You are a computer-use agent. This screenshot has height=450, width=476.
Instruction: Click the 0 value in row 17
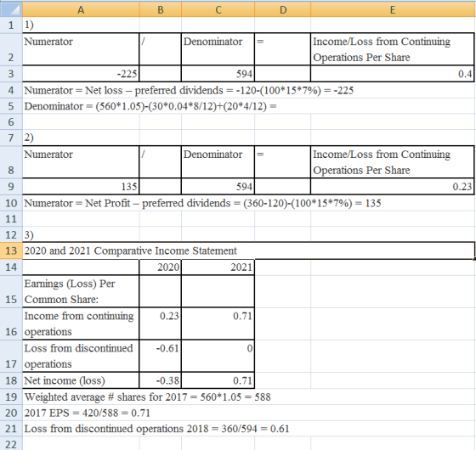(218, 356)
